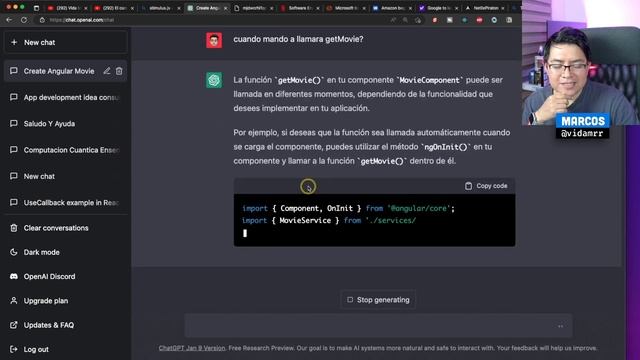This screenshot has width=640, height=360.
Task: Switch to the NetlifePirat browser tab
Action: 484,8
